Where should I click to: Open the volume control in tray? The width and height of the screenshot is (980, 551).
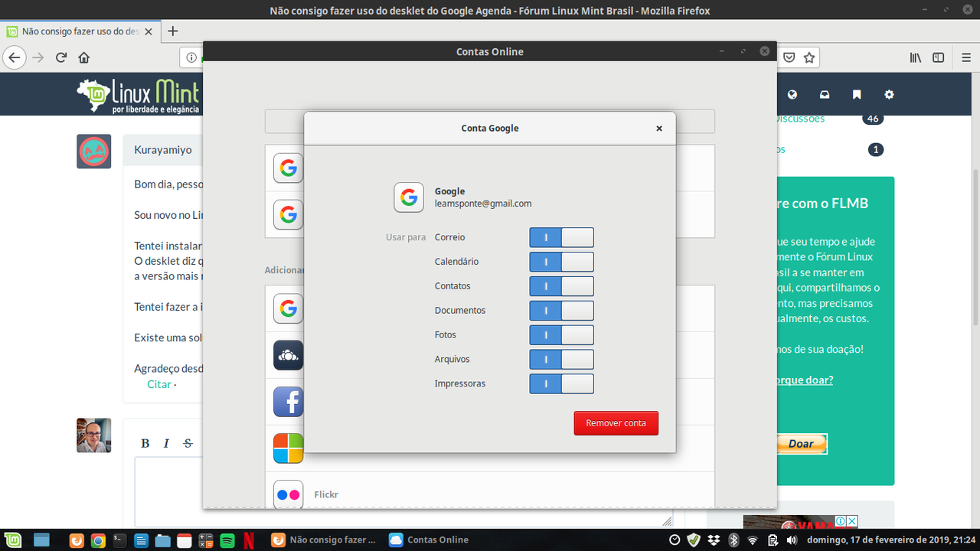tap(792, 540)
